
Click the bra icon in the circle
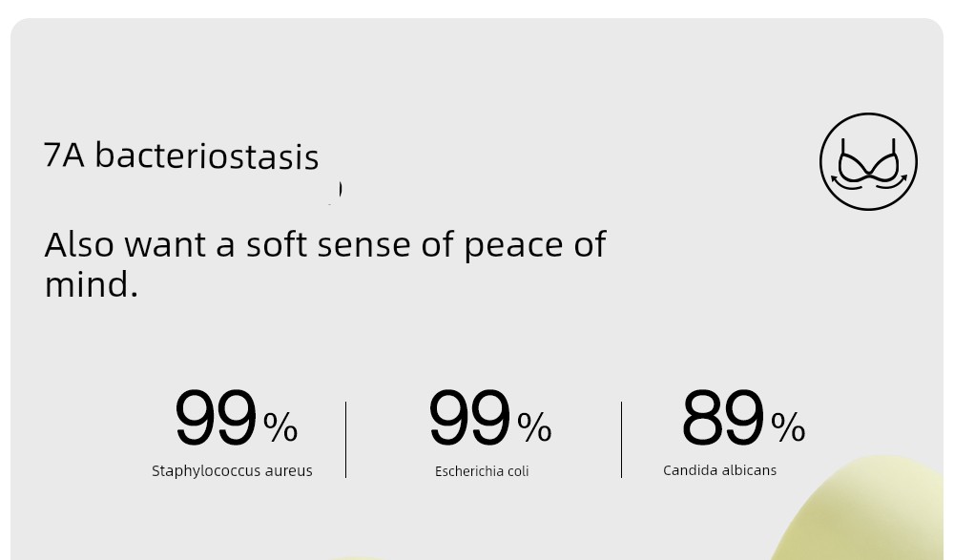pos(868,161)
